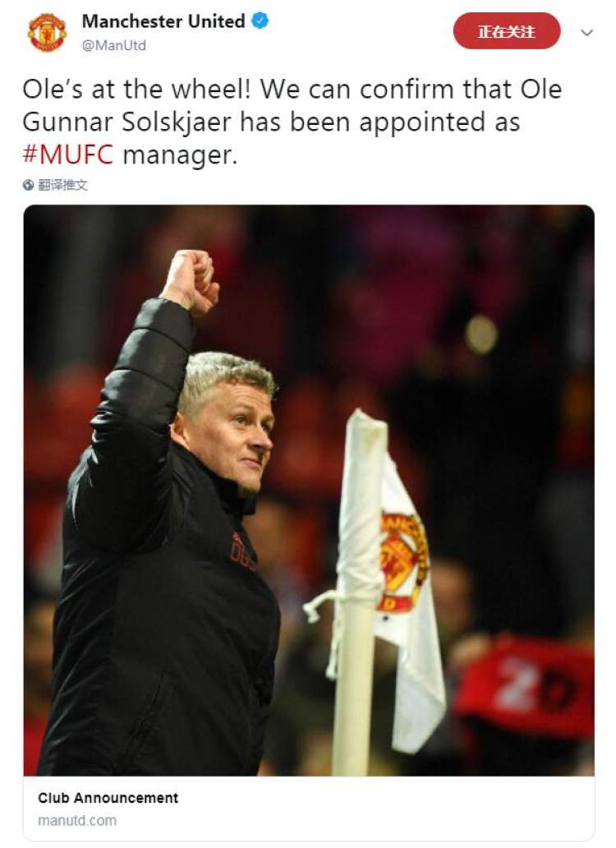This screenshot has width=616, height=848.
Task: Visit the @ManUtd handle link
Action: (113, 45)
